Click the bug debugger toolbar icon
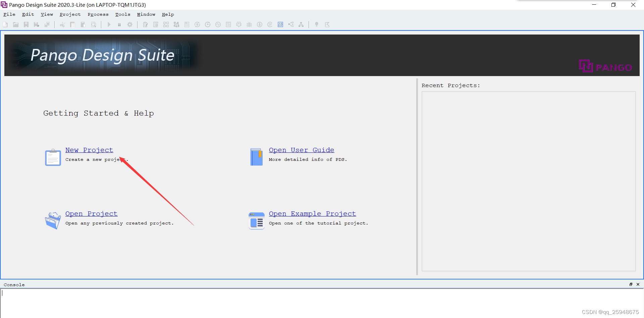This screenshot has width=644, height=318. click(249, 24)
